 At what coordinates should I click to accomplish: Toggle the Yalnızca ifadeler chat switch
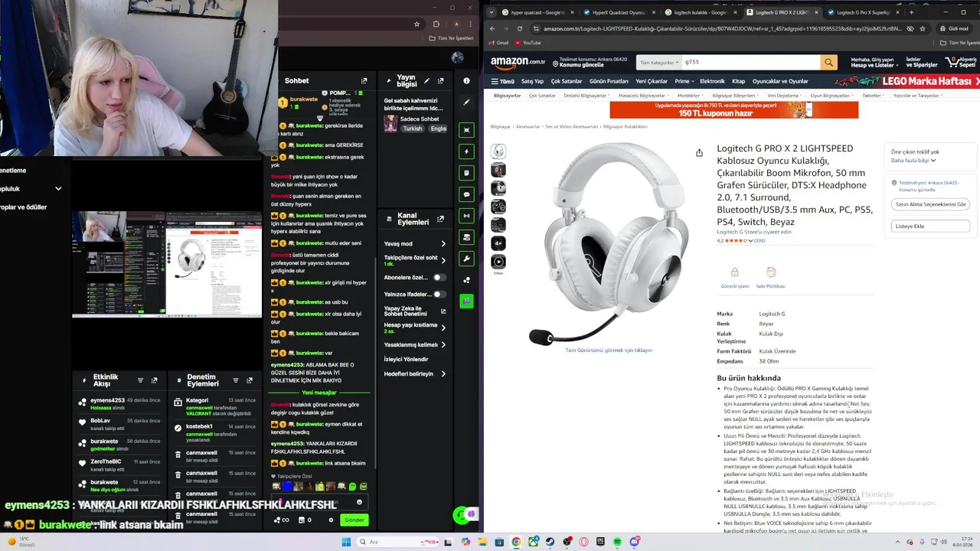[x=439, y=294]
